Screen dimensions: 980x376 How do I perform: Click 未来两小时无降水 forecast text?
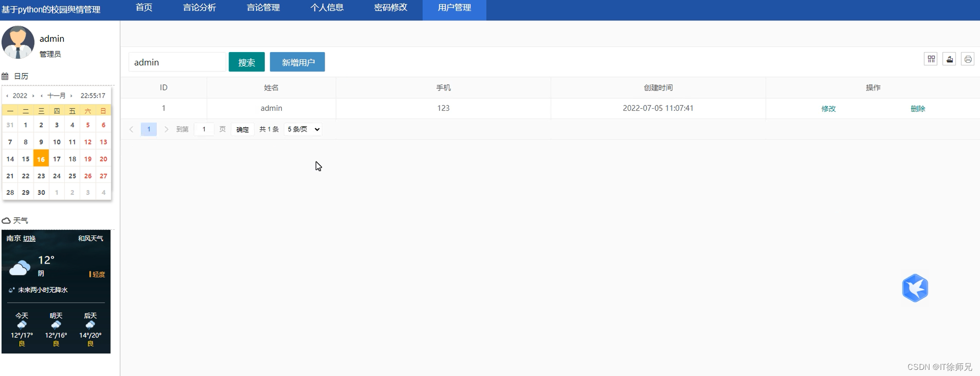[x=43, y=290]
